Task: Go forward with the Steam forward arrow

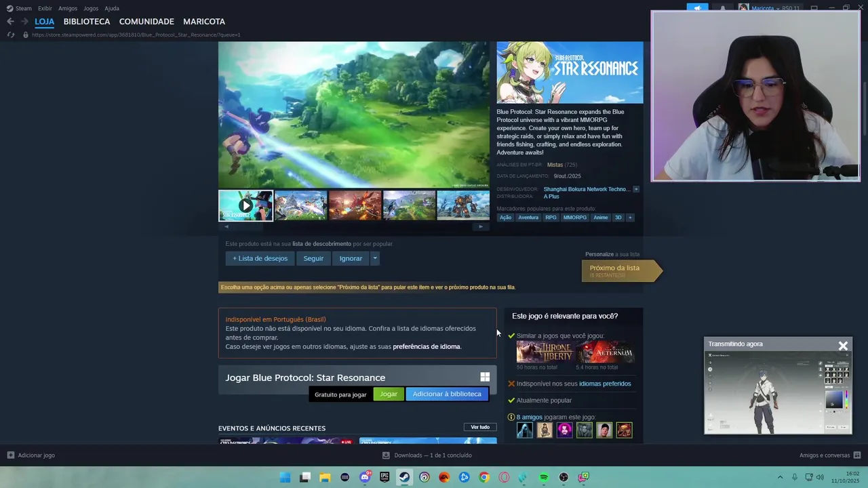Action: coord(24,22)
